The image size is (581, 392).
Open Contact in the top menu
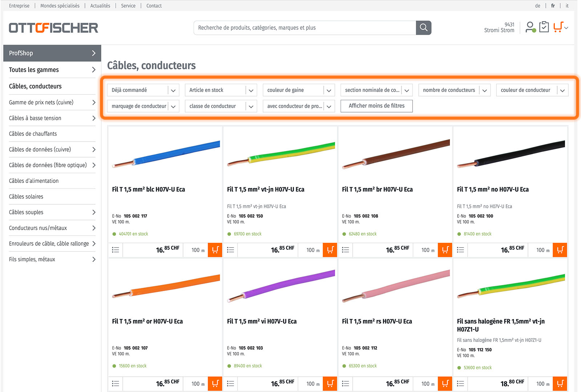(x=154, y=6)
